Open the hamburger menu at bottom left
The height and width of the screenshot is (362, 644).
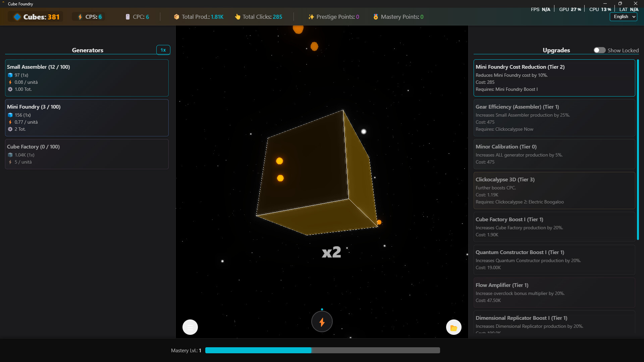point(190,327)
